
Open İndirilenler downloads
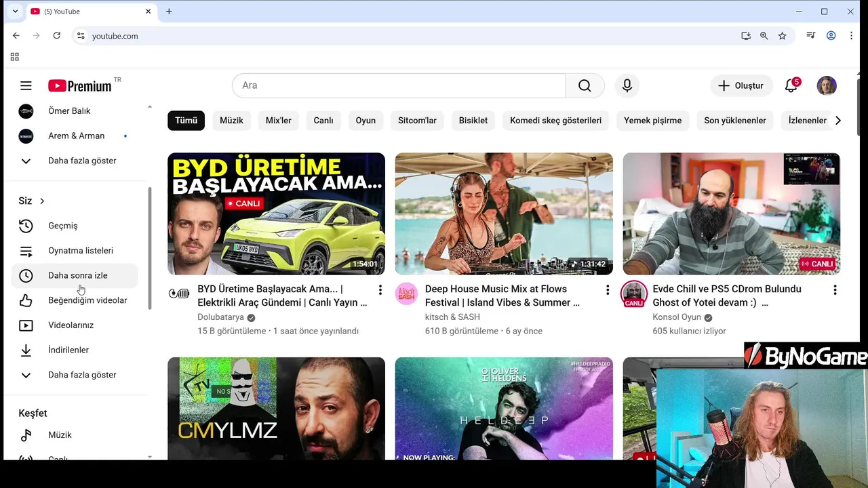75,350
